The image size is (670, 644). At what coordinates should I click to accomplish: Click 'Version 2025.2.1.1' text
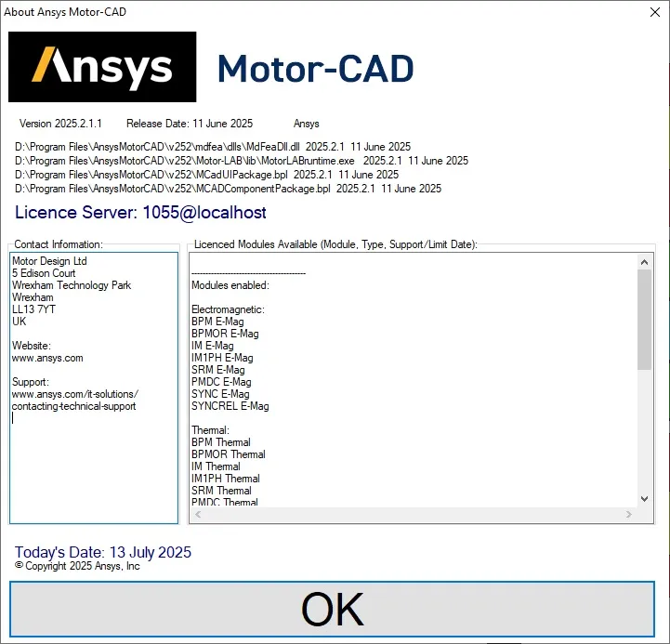(60, 124)
